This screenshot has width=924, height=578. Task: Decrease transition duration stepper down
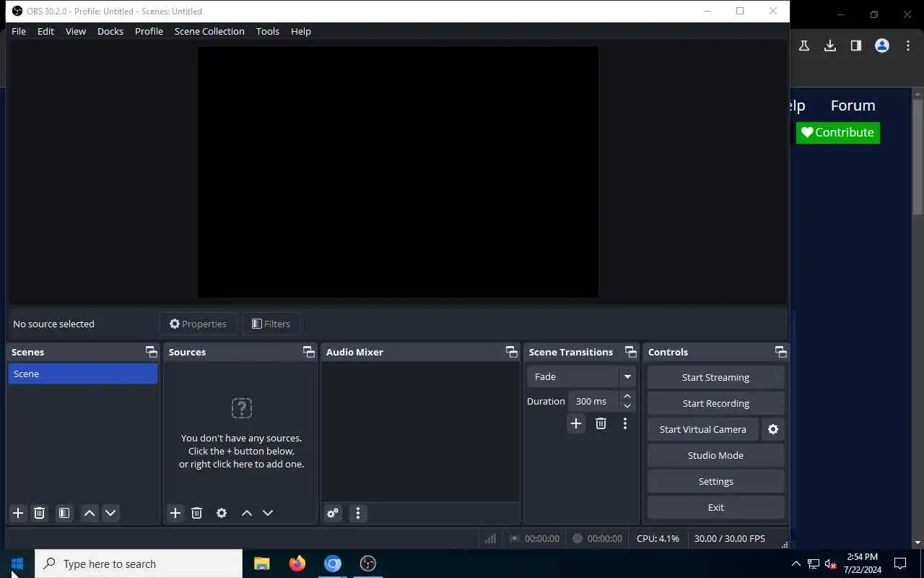[627, 406]
